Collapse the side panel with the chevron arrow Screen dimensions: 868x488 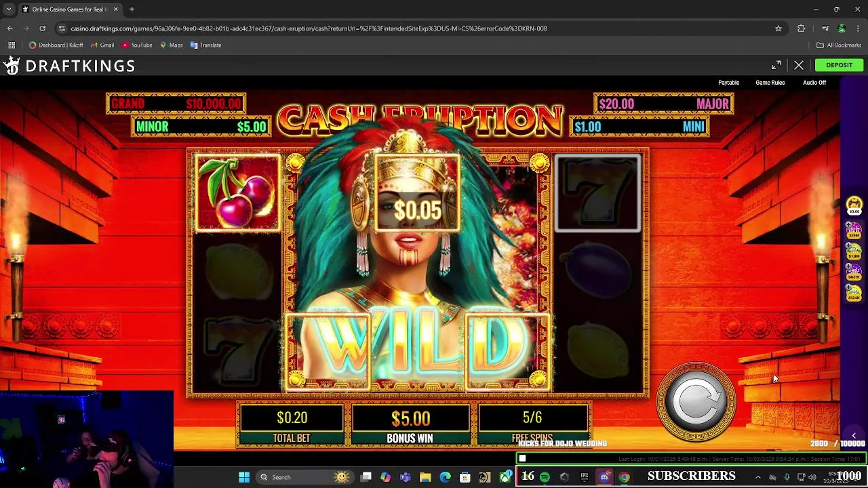pyautogui.click(x=854, y=436)
